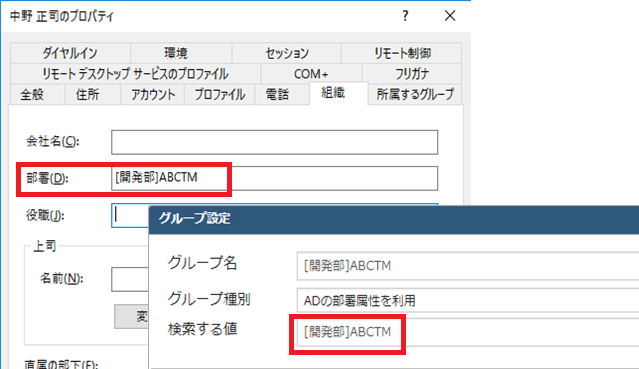Switch to the 環境 tab
Image resolution: width=639 pixels, height=369 pixels.
[181, 53]
